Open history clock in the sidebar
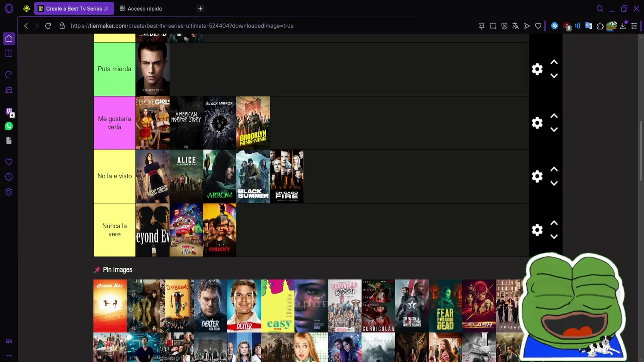The height and width of the screenshot is (362, 644). (9, 177)
